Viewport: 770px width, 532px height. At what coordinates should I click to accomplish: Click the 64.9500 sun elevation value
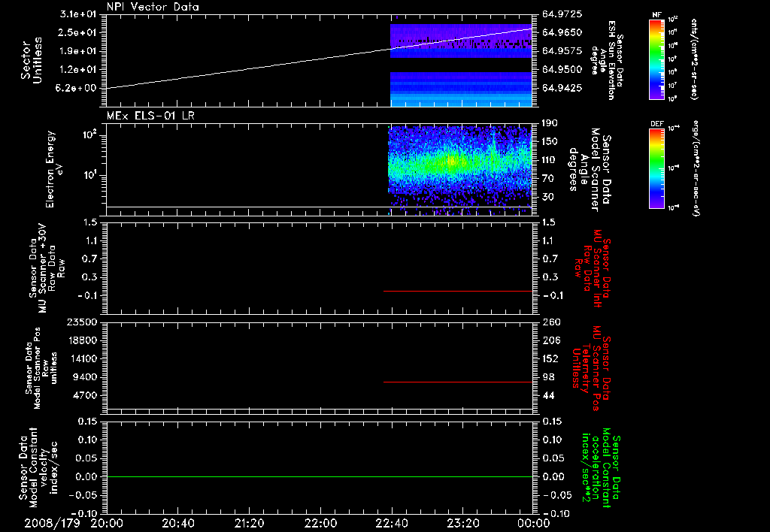[x=562, y=70]
